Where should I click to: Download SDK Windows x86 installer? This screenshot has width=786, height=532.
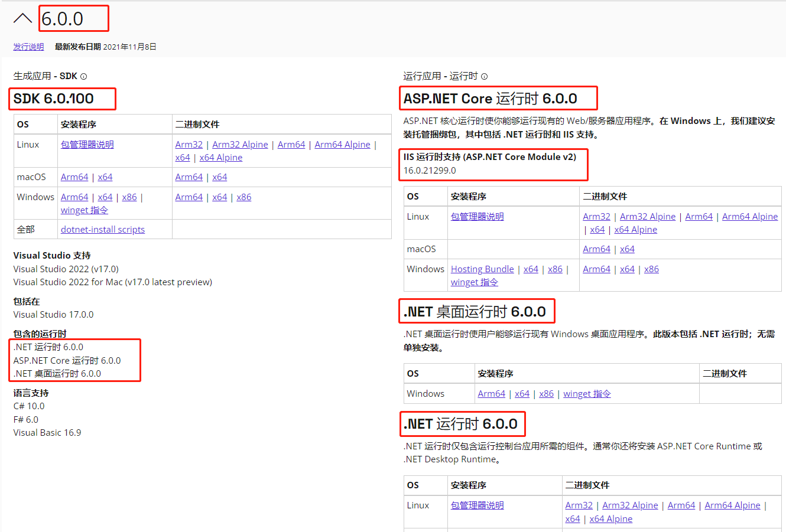(x=129, y=197)
